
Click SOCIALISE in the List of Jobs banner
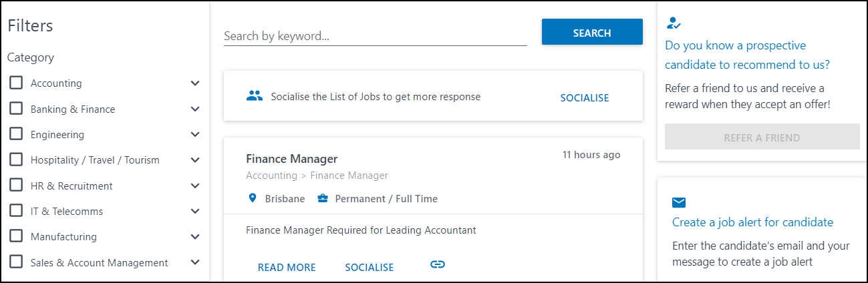(x=585, y=97)
